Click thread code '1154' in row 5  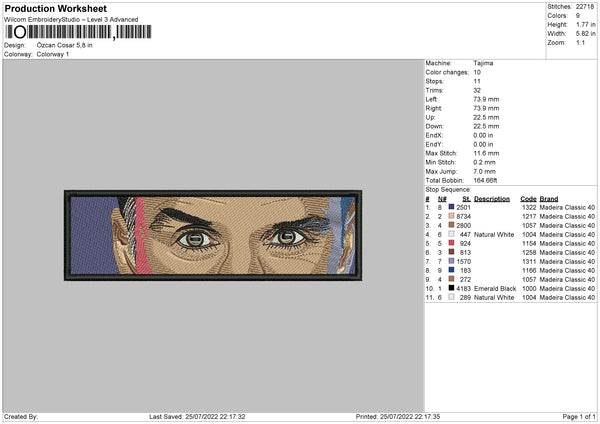point(529,243)
